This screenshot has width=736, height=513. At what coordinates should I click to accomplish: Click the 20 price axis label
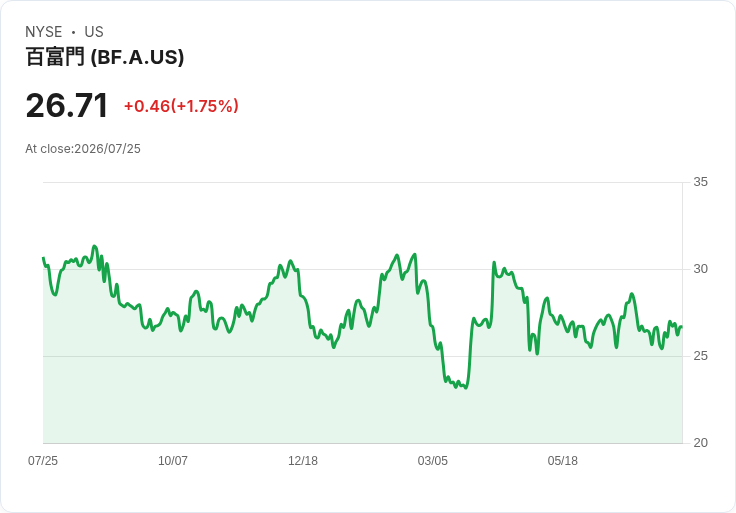click(x=700, y=443)
